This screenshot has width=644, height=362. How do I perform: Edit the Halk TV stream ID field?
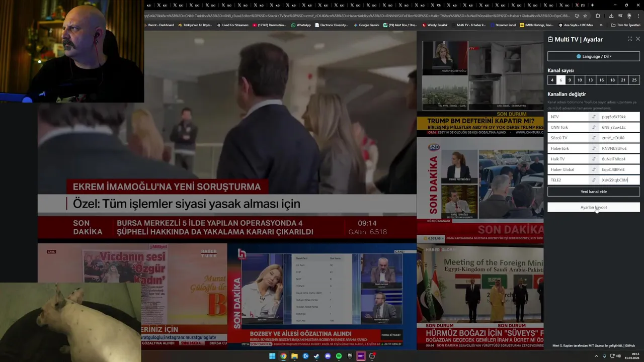(619, 159)
